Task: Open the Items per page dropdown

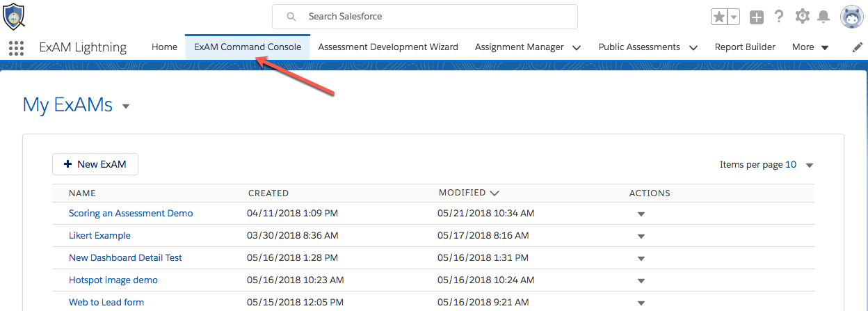Action: click(x=809, y=166)
